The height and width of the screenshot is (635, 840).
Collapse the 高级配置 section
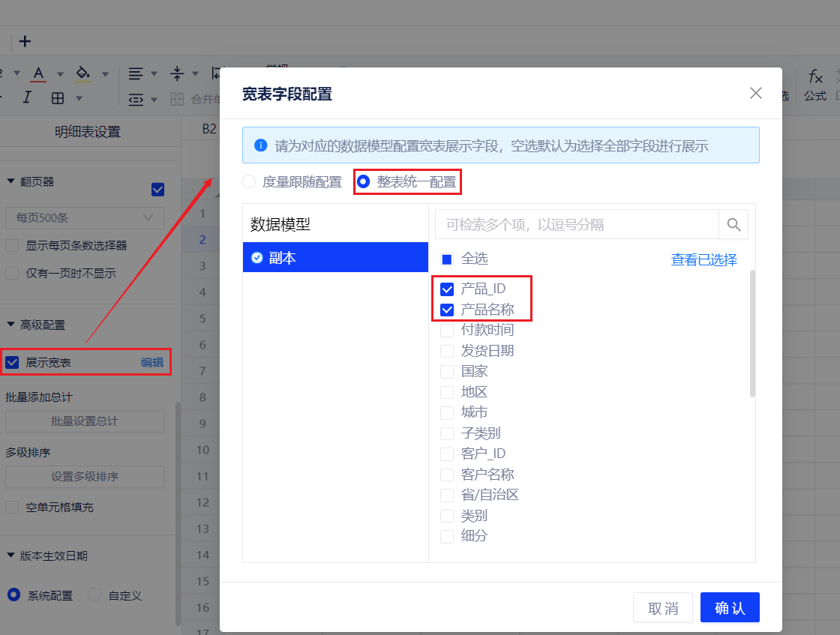pyautogui.click(x=11, y=325)
